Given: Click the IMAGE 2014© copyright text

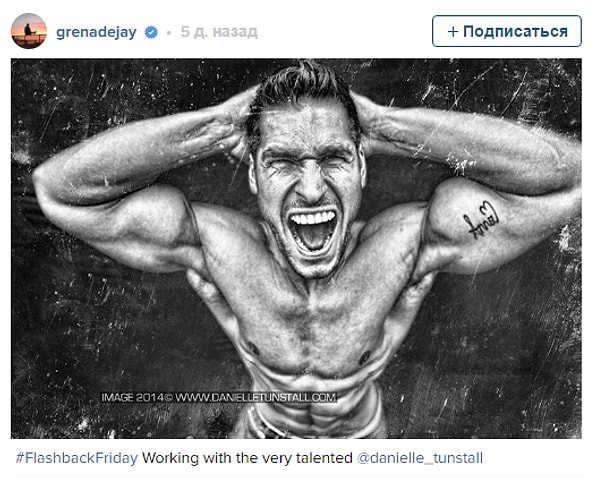Looking at the screenshot, I should click(137, 398).
